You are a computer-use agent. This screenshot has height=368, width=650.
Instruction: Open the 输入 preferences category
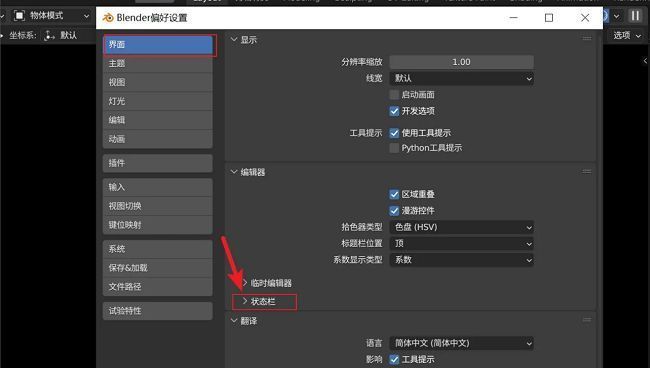158,187
